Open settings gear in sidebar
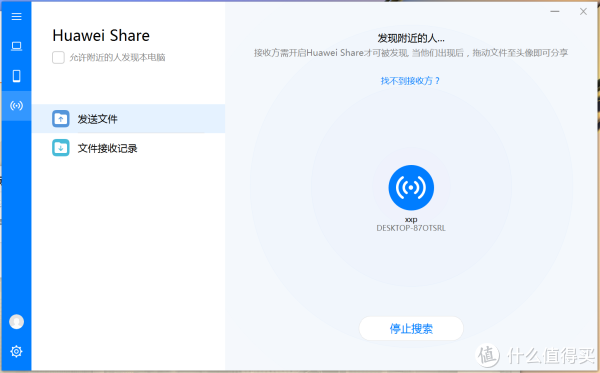The height and width of the screenshot is (373, 600). click(x=16, y=351)
